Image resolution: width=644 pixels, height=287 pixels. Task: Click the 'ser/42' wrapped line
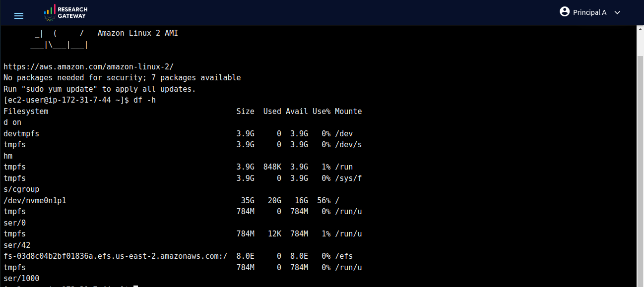click(17, 245)
